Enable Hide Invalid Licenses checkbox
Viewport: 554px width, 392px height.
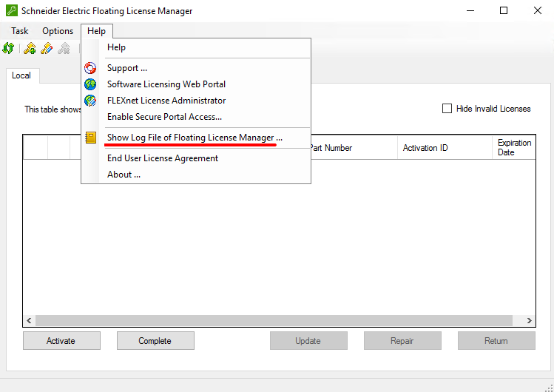click(447, 109)
